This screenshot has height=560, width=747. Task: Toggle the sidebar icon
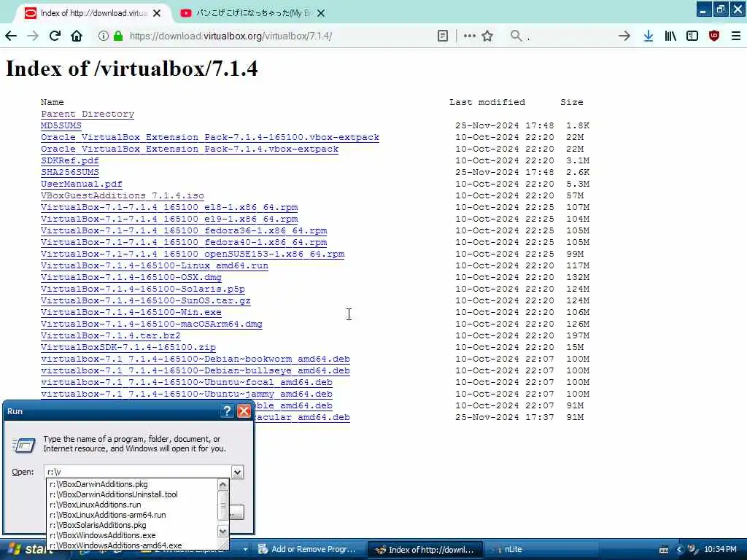tap(692, 36)
